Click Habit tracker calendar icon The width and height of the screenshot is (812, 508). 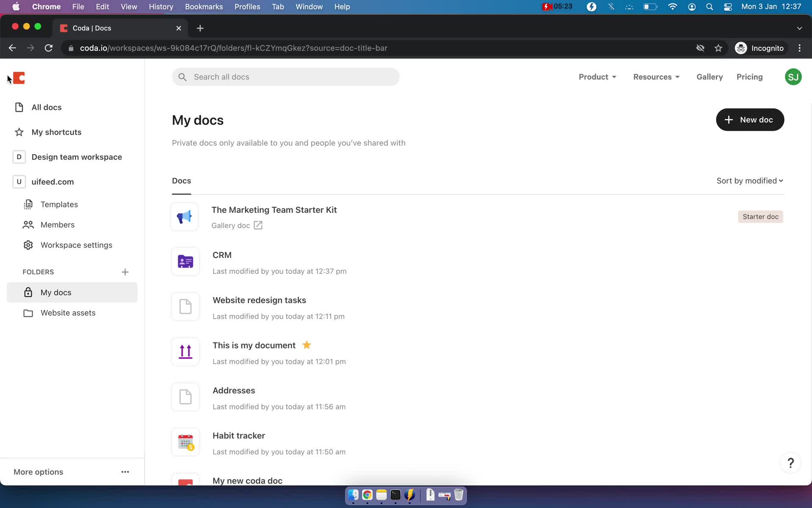coord(185,442)
